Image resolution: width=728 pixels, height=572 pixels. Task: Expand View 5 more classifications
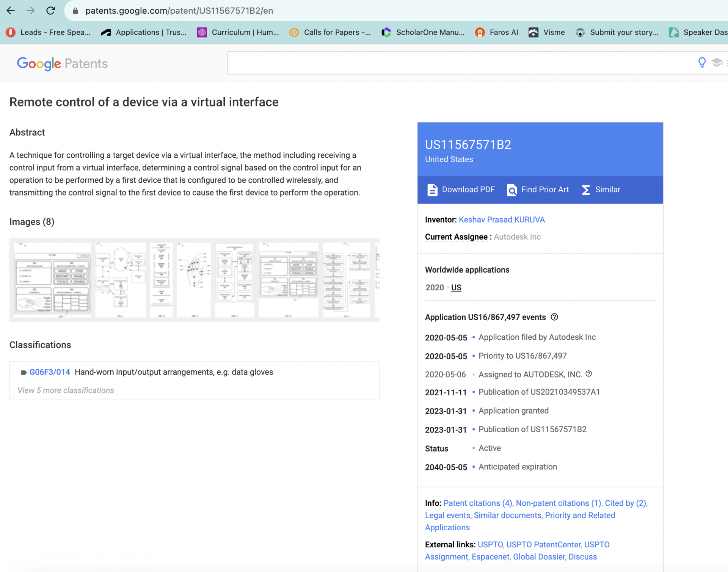[x=66, y=390]
